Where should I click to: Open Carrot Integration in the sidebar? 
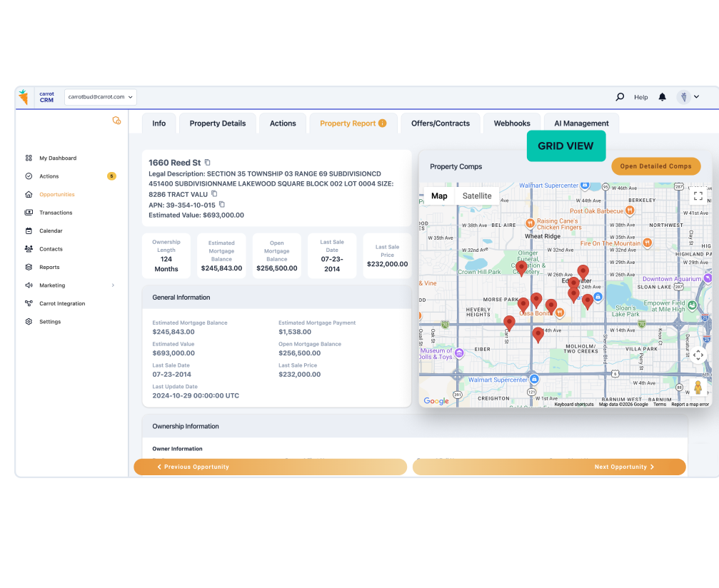pos(62,304)
